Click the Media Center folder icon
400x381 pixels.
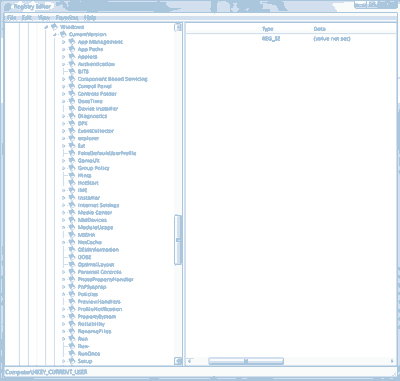pyautogui.click(x=72, y=212)
